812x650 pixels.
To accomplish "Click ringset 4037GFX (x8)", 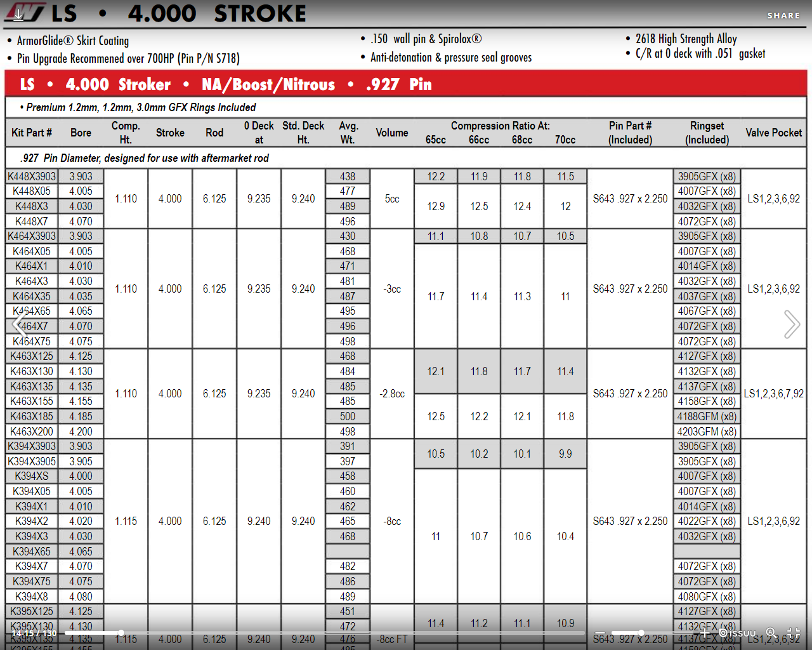I will pos(707,296).
